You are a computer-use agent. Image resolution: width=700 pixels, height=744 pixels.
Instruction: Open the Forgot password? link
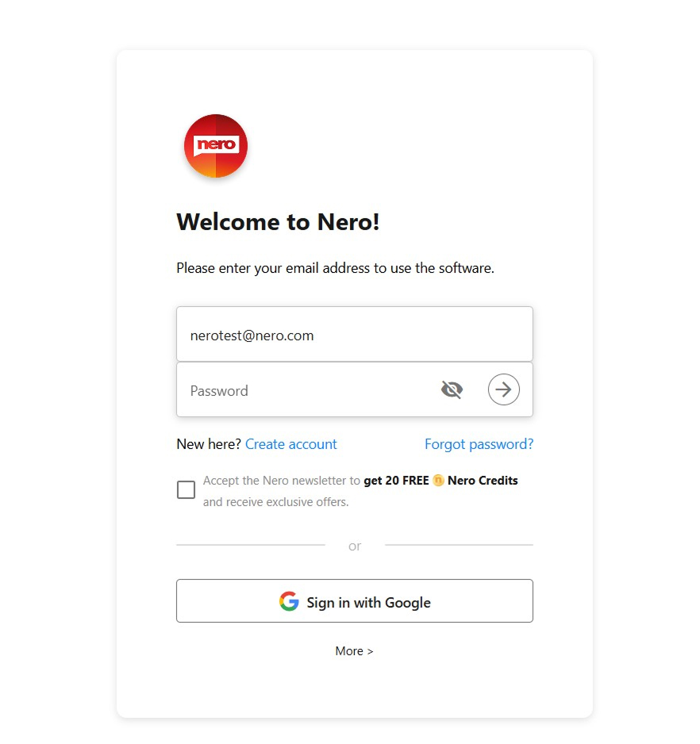click(x=479, y=444)
